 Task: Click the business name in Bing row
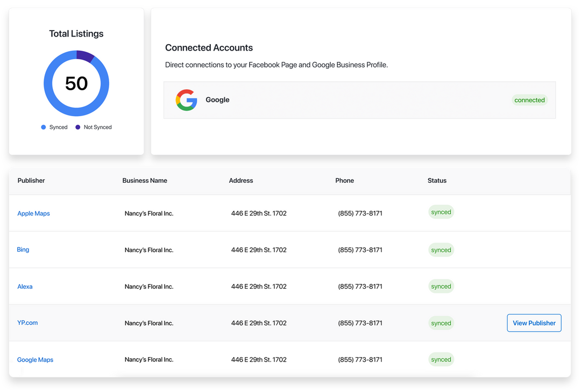coord(149,250)
